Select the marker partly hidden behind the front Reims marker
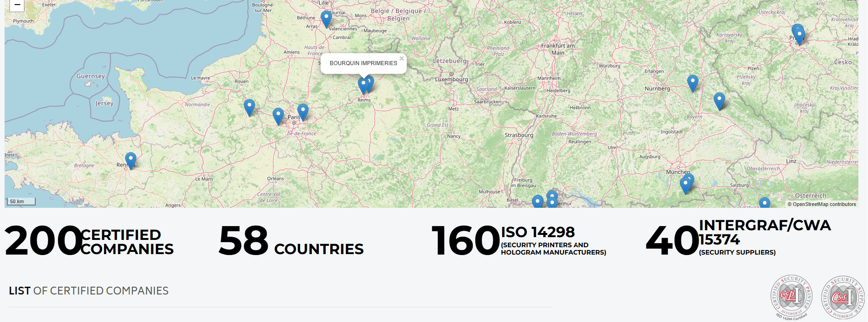This screenshot has width=868, height=322. [x=370, y=83]
